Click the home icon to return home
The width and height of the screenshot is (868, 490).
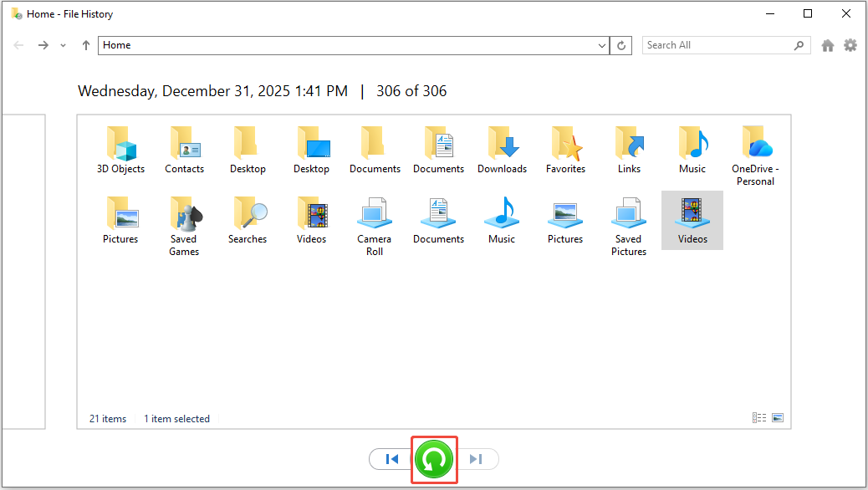point(828,45)
